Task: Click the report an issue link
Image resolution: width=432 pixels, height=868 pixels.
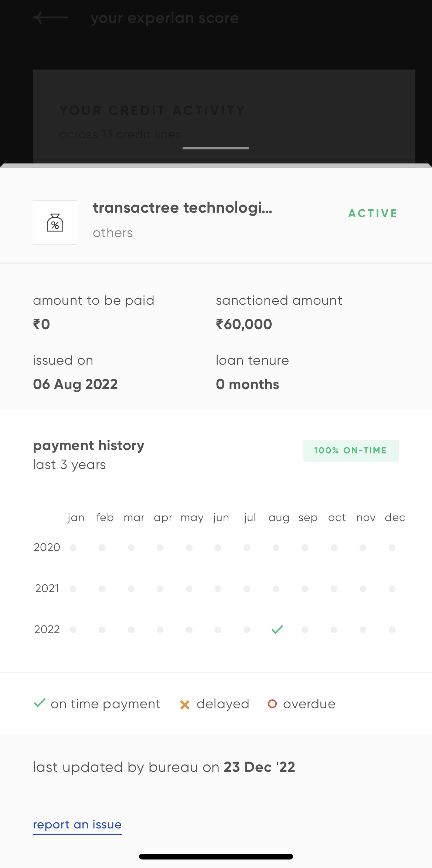Action: coord(77,824)
